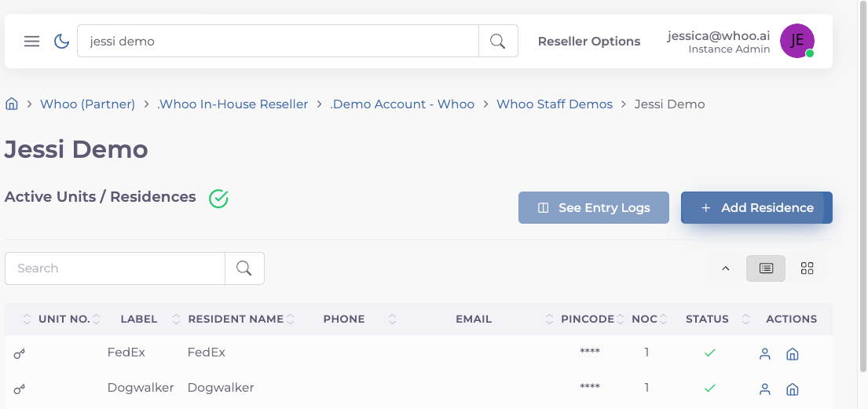868x409 pixels.
Task: Click FedEx resident name cell
Action: [207, 352]
